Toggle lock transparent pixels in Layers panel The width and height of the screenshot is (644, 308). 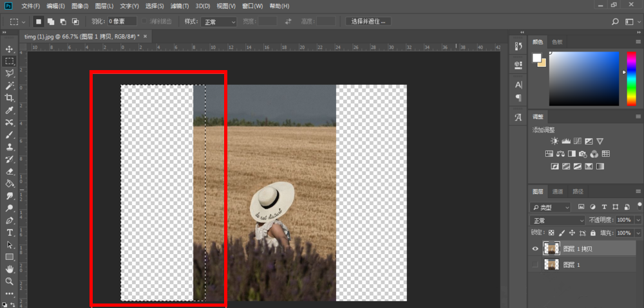[x=551, y=233]
